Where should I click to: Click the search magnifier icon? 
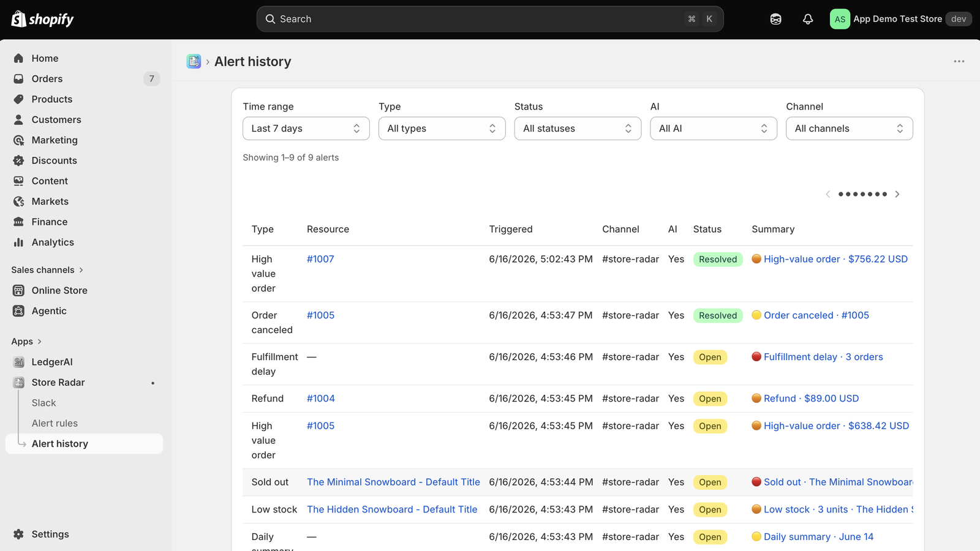pyautogui.click(x=270, y=19)
